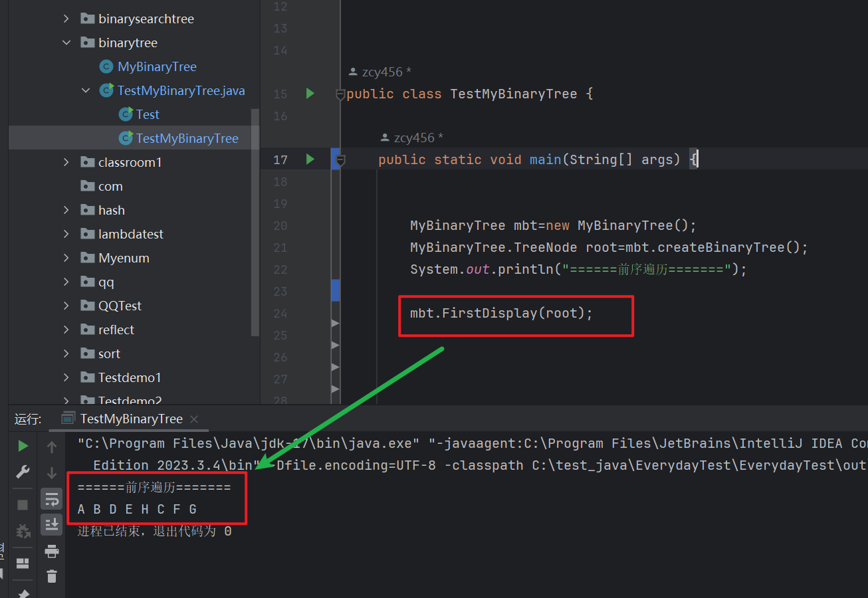Expand the QQTest folder
Screen dimensions: 868x598
[66, 306]
